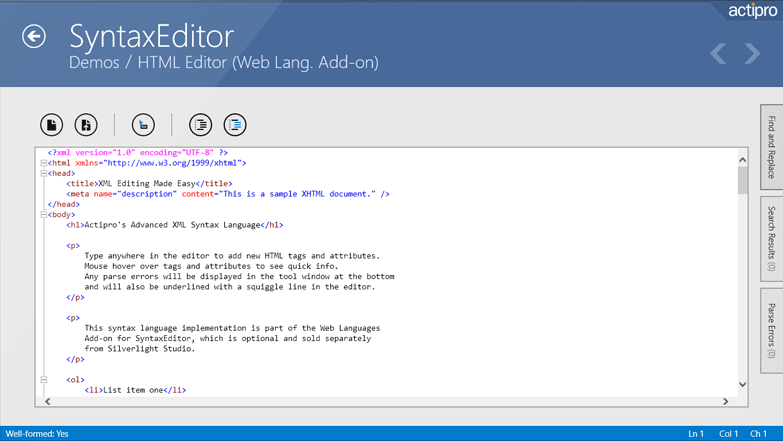
Task: Click the closing head tag line
Action: pos(63,204)
